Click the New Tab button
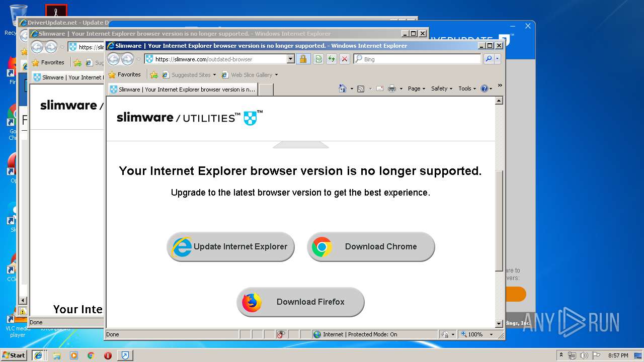The image size is (644, 362). coord(266,89)
